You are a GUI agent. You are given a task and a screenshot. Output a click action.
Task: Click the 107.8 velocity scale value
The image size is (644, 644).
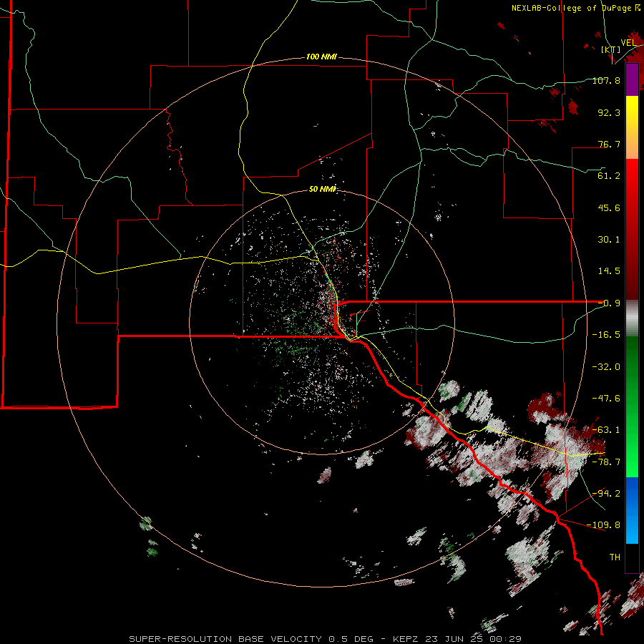click(x=606, y=80)
